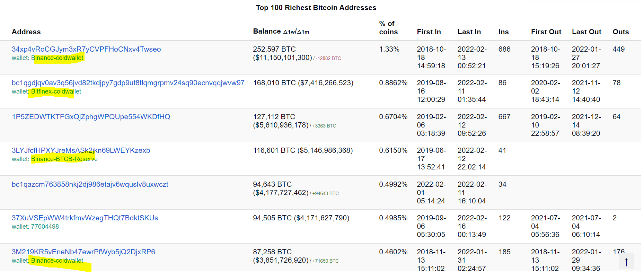Open address 34xp4vRoCGJym3xR7yCVPFHoCNxv4Twseo

(x=86, y=49)
